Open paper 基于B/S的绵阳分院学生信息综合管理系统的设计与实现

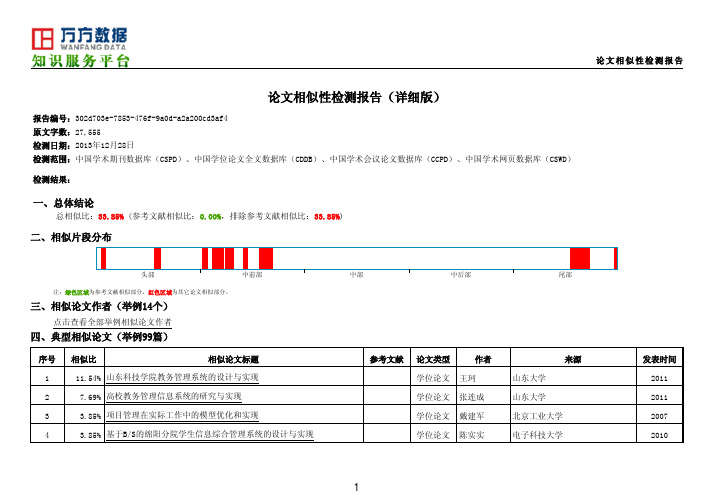[x=210, y=434]
